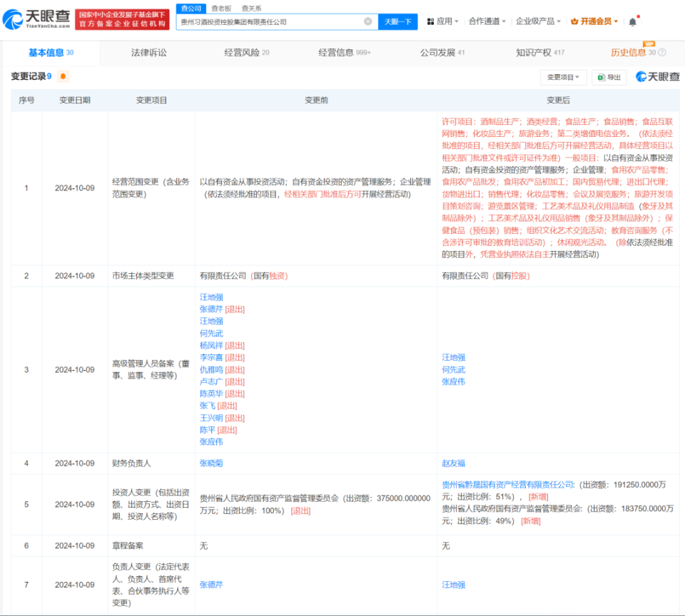The height and width of the screenshot is (616, 685).
Task: Open the 知识产权 tab
Action: click(x=540, y=53)
